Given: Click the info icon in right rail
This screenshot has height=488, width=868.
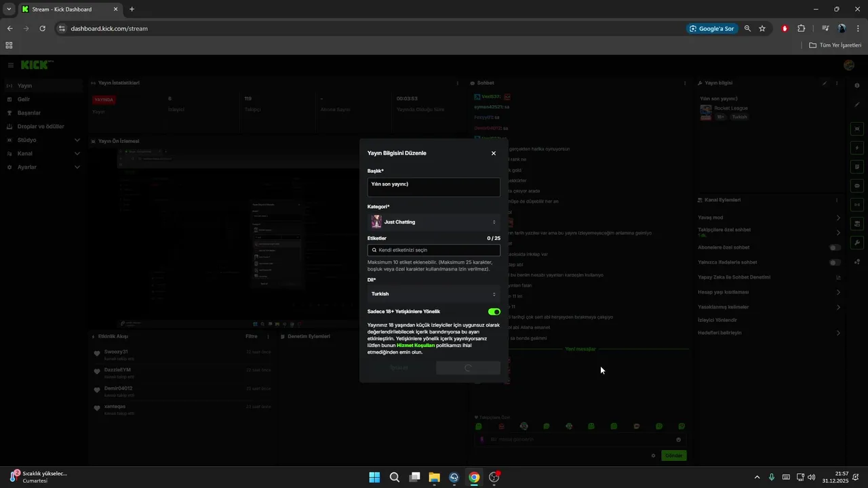Looking at the screenshot, I should click(x=857, y=85).
